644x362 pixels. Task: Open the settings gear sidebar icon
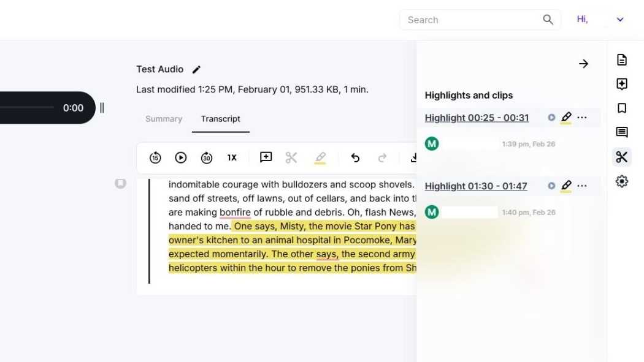622,181
